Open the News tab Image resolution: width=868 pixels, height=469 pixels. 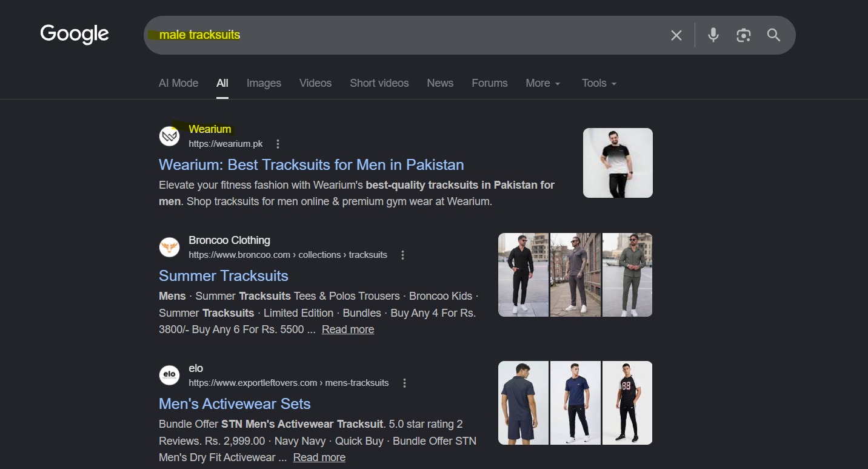pos(440,83)
